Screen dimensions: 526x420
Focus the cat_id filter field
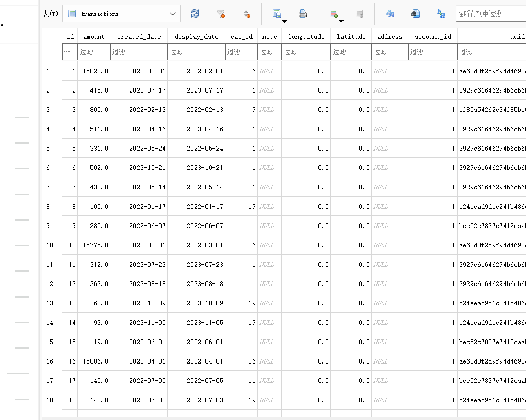242,52
